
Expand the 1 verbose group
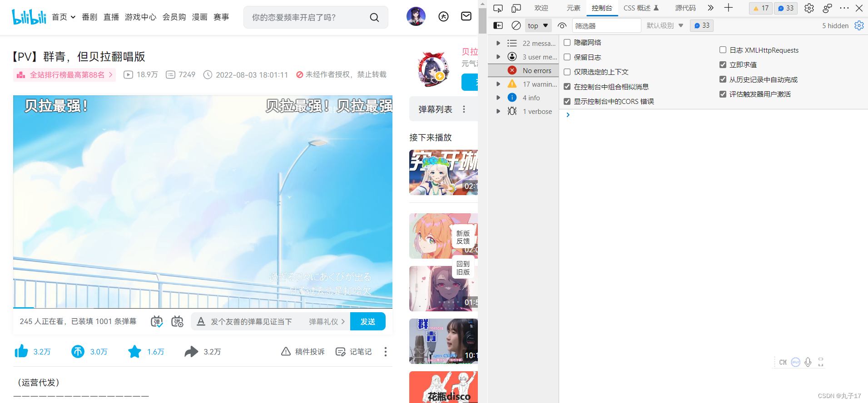point(498,111)
